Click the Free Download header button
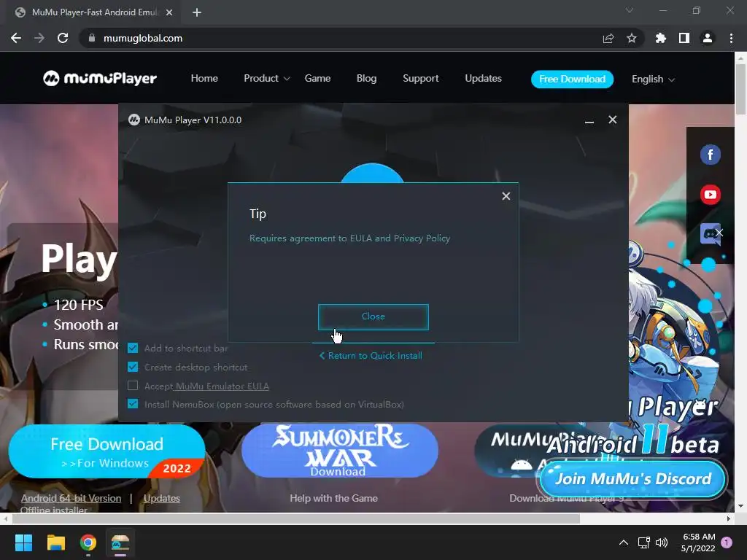The width and height of the screenshot is (747, 560). [572, 79]
